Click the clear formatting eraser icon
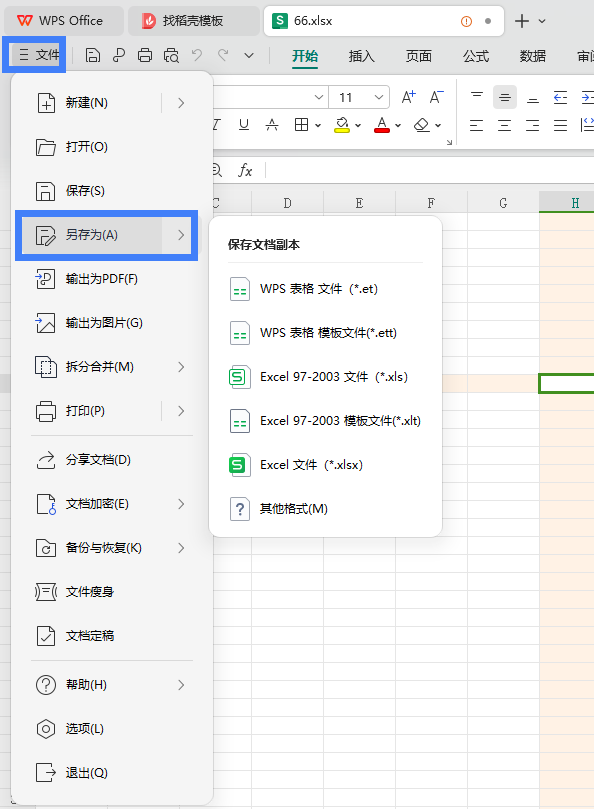 [422, 124]
